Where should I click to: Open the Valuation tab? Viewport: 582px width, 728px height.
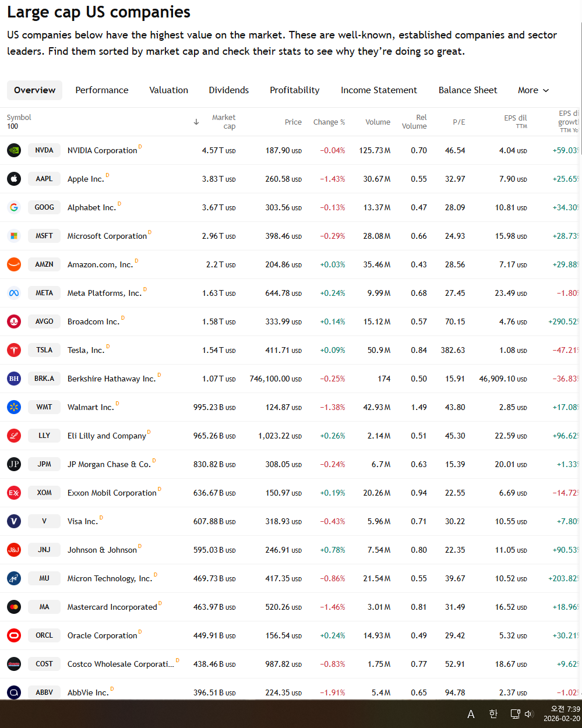tap(169, 90)
